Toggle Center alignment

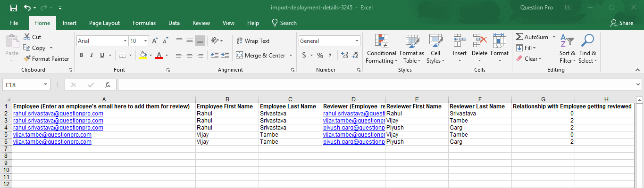[x=189, y=55]
